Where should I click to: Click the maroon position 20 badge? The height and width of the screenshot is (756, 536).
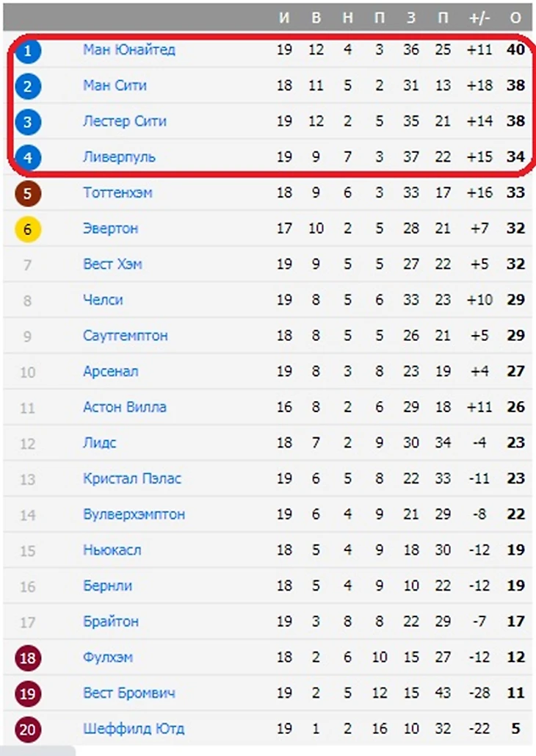(28, 730)
